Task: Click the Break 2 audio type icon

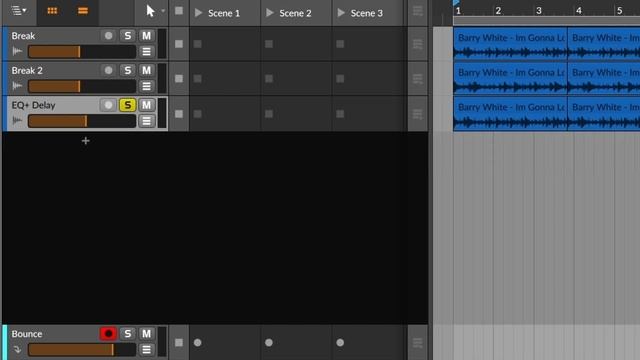Action: [x=17, y=86]
